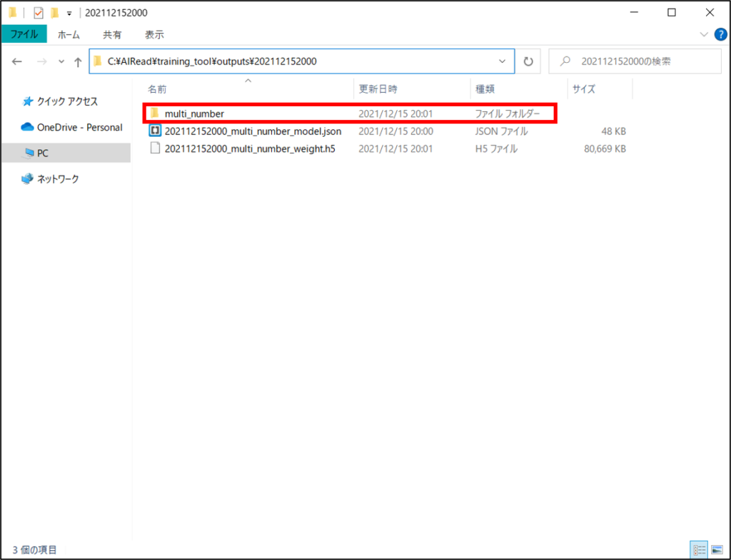The width and height of the screenshot is (731, 560).
Task: Switch to the 表示 ribbon tab
Action: (154, 34)
